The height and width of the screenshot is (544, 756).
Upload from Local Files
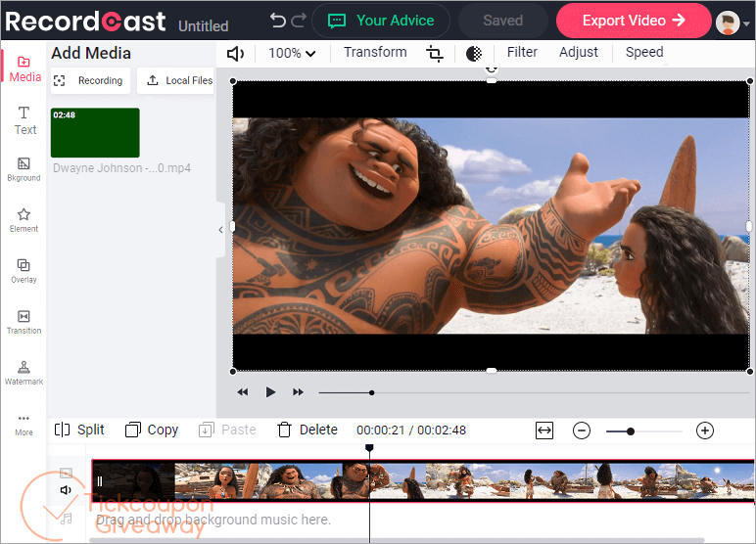click(x=176, y=80)
